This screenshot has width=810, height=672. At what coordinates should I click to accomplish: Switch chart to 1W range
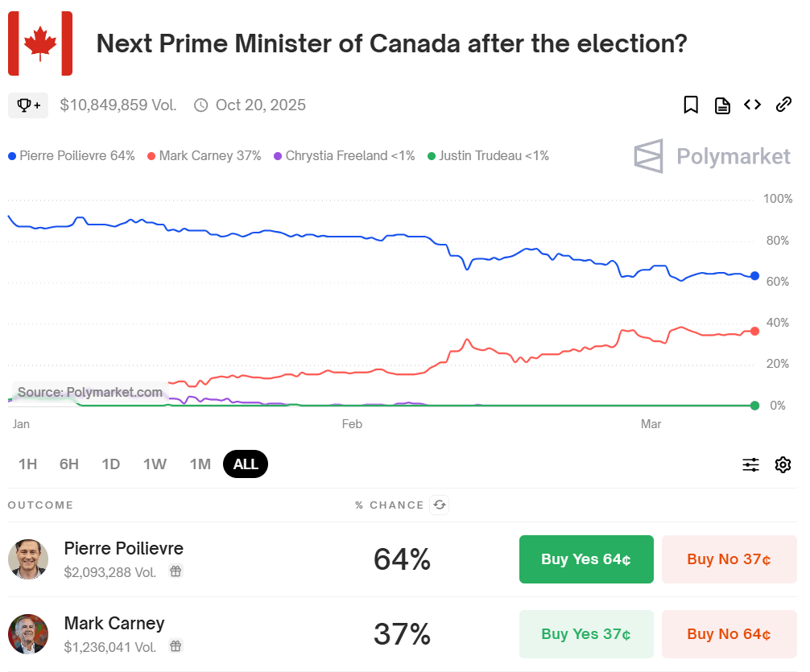point(155,464)
